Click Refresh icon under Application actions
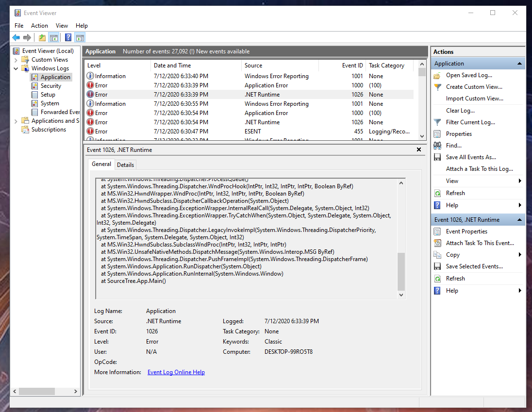 click(437, 193)
